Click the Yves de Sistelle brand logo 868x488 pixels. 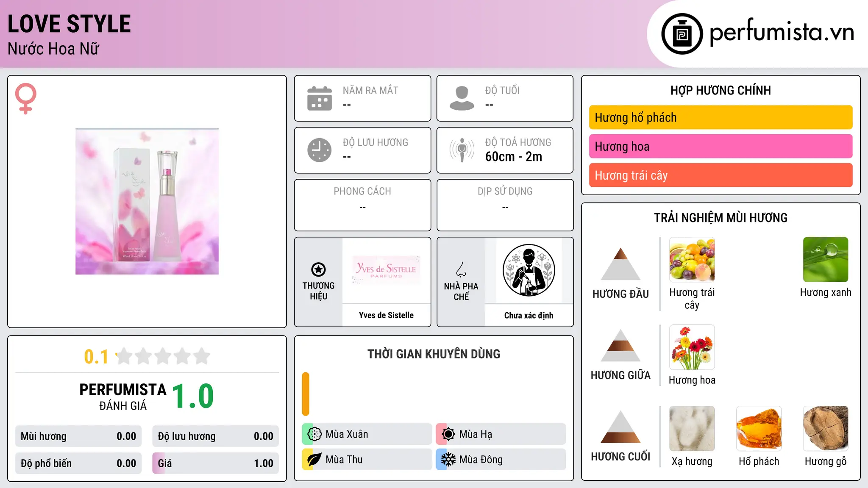(x=386, y=270)
